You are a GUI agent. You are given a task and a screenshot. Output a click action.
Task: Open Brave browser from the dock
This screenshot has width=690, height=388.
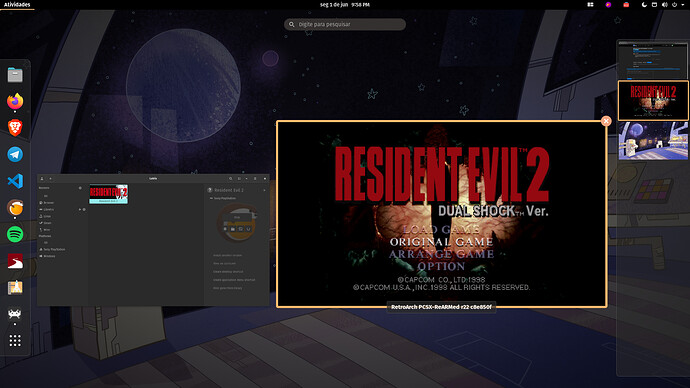[15, 128]
